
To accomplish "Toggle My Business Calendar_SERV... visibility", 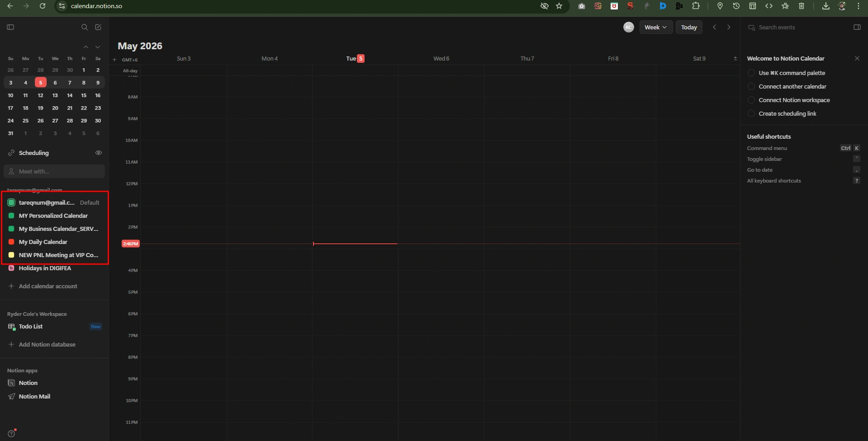I will [x=11, y=229].
